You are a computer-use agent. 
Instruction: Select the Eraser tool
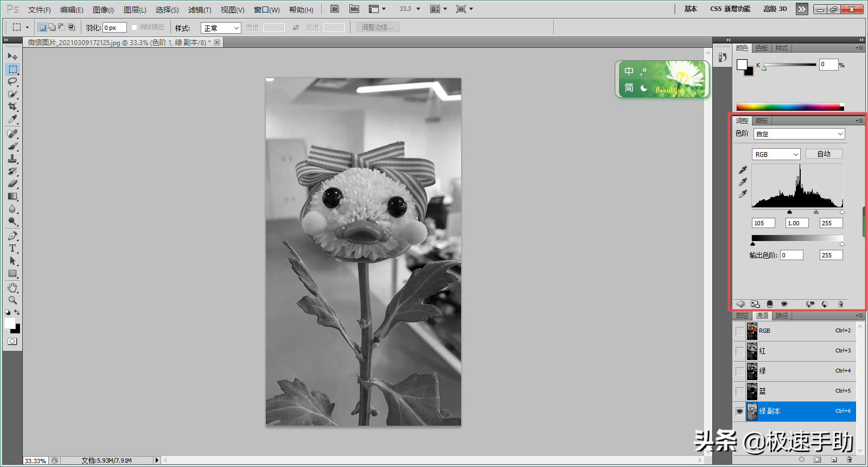(x=12, y=184)
